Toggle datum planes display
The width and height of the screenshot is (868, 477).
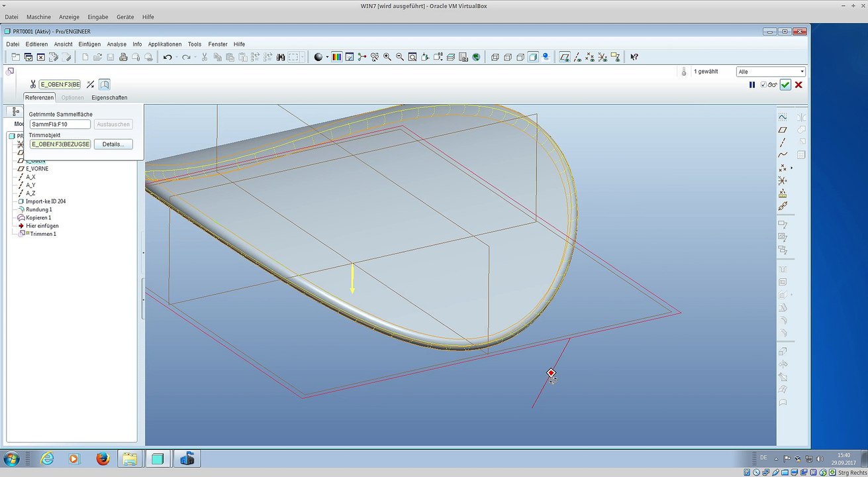click(565, 57)
